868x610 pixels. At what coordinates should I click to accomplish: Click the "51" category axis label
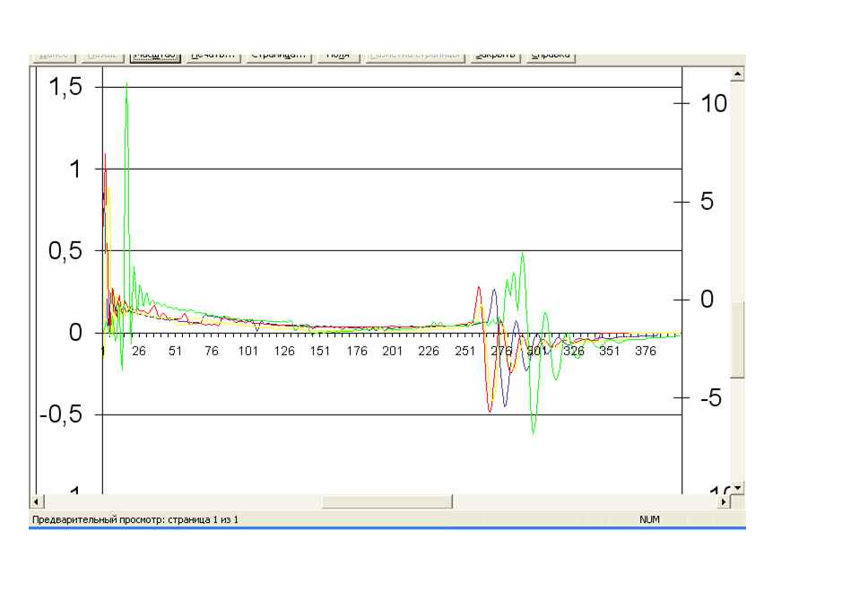click(x=175, y=351)
